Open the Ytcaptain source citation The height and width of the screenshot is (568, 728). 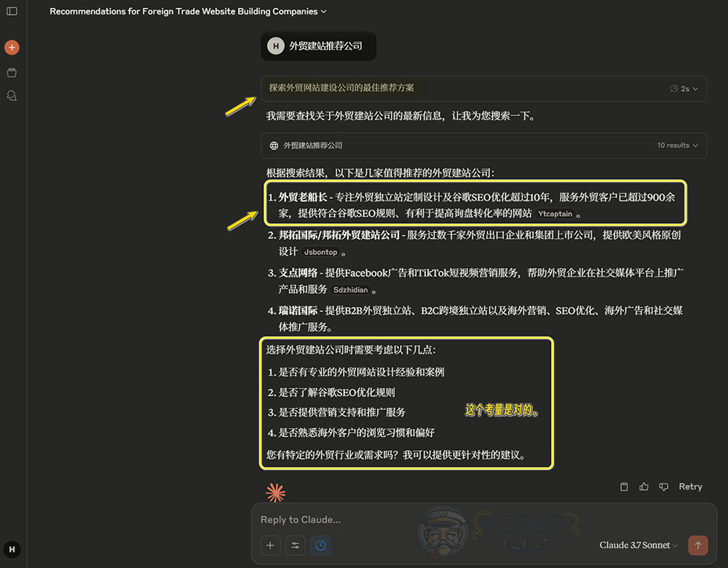[555, 213]
